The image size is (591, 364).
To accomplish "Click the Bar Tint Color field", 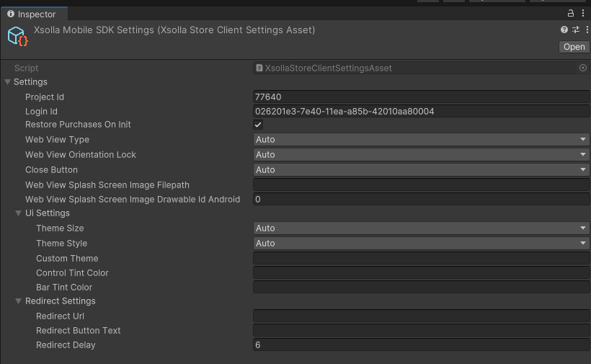I will tap(422, 287).
